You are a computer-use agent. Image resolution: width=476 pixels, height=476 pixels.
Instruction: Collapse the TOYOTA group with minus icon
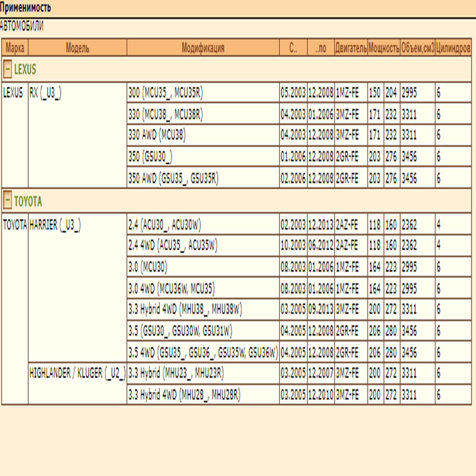pos(7,200)
